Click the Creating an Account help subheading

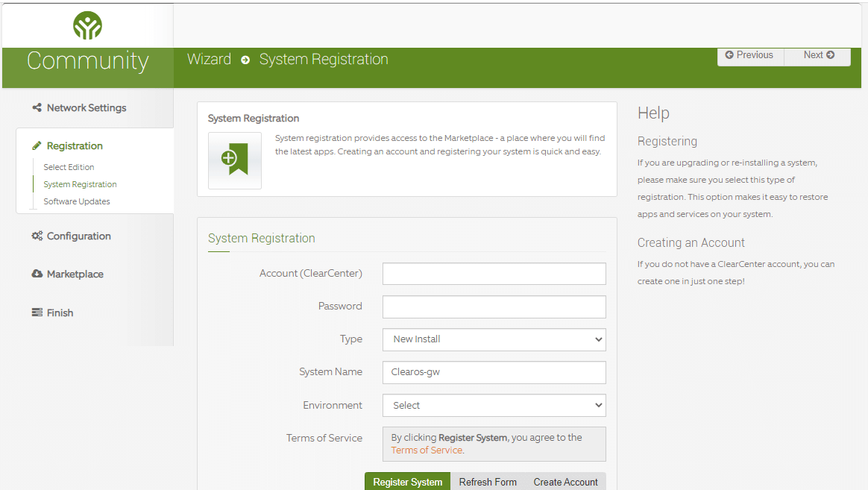691,242
